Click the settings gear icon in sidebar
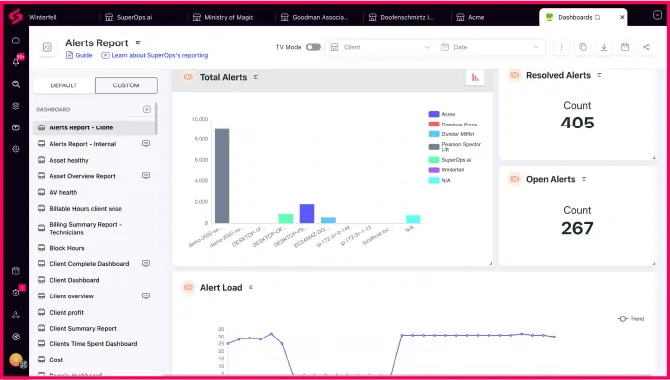Image resolution: width=670 pixels, height=380 pixels. tap(16, 149)
